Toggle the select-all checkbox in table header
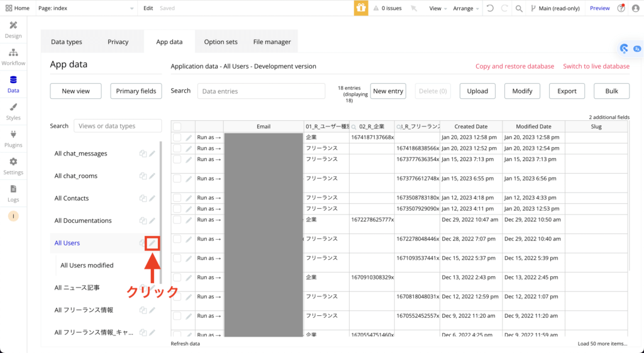 tap(177, 126)
